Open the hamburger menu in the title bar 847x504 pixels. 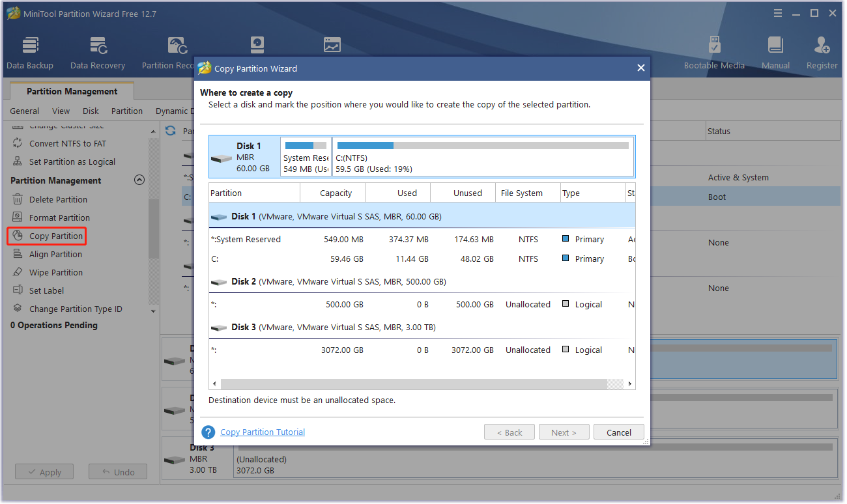(x=778, y=13)
